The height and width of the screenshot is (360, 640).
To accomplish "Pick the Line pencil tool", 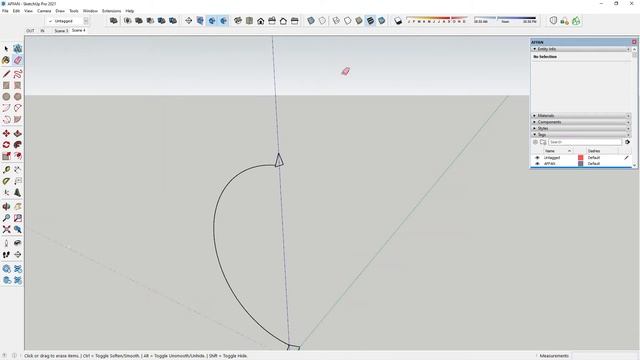I will pos(6,74).
